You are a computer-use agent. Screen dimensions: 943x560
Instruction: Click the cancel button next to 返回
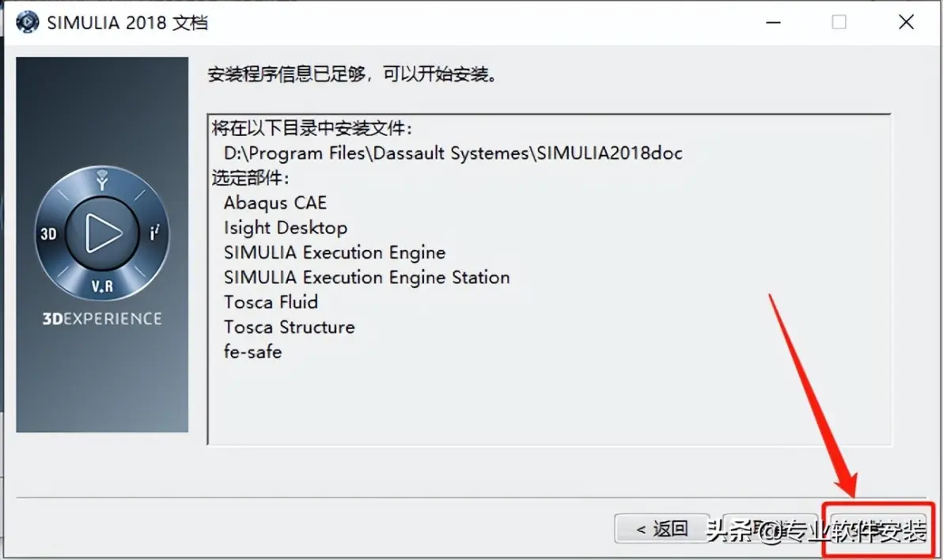pyautogui.click(x=770, y=528)
